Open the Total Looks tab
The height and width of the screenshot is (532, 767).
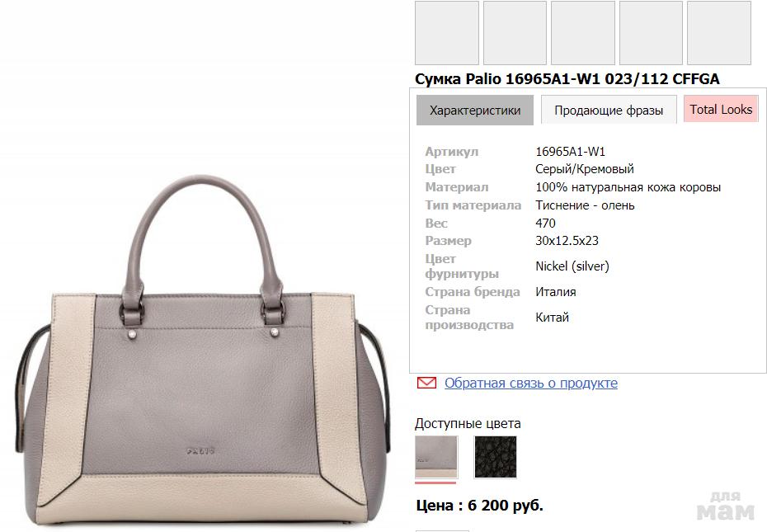[x=721, y=109]
